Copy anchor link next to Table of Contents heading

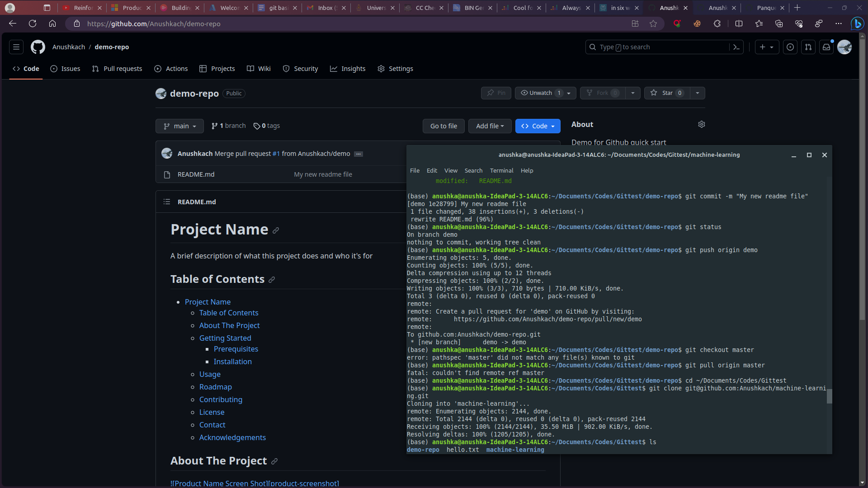pyautogui.click(x=272, y=280)
